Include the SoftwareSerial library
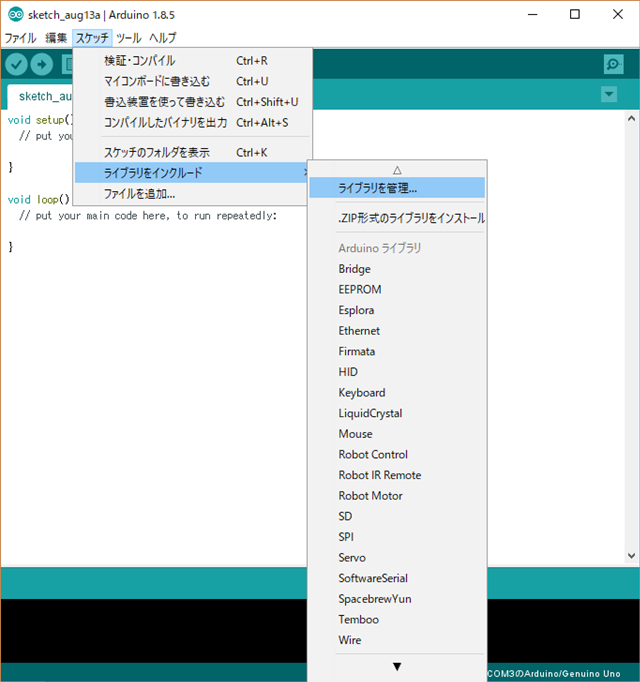The image size is (640, 682). coord(397,578)
